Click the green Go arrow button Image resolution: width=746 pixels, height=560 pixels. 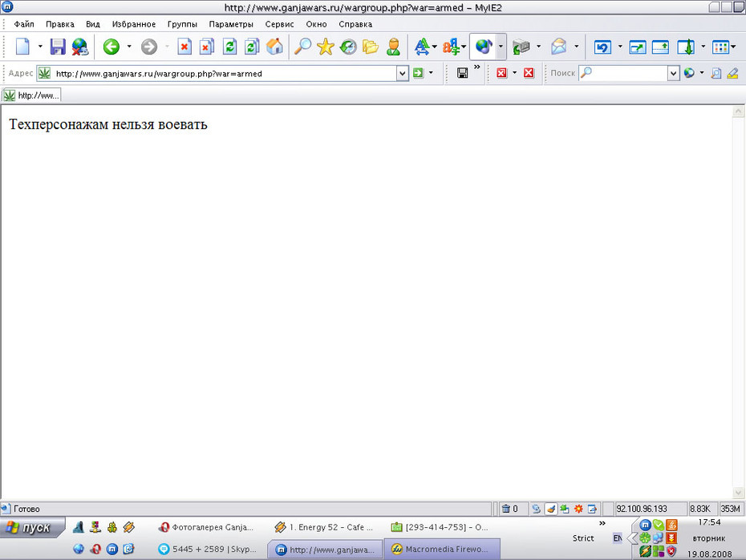[x=418, y=73]
